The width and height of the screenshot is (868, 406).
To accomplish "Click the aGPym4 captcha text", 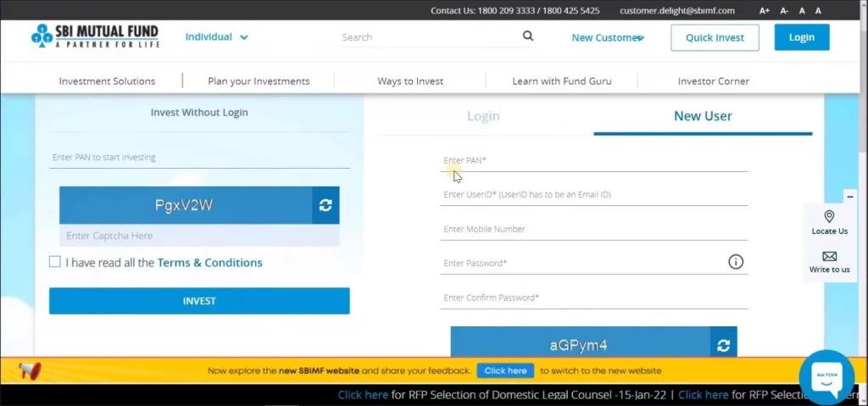I will [578, 346].
